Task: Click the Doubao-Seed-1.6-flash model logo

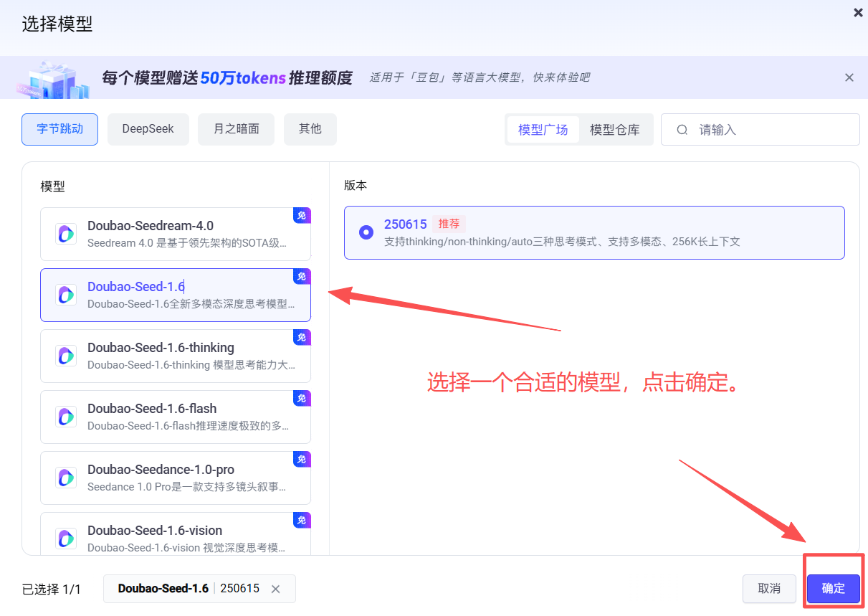Action: [x=65, y=417]
